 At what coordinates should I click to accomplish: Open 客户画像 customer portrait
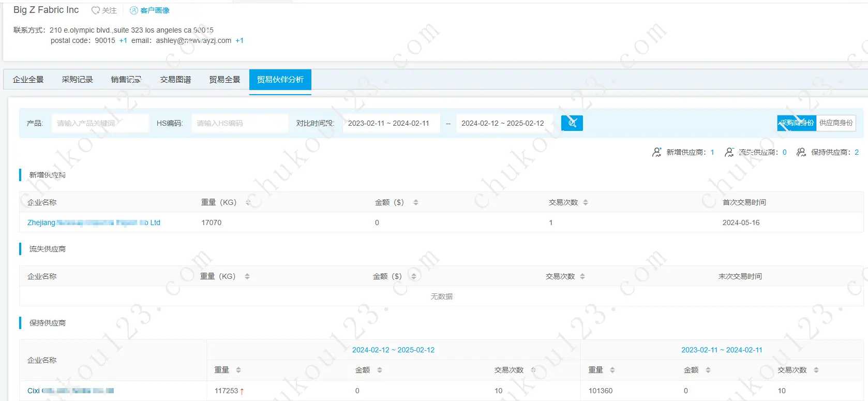149,10
